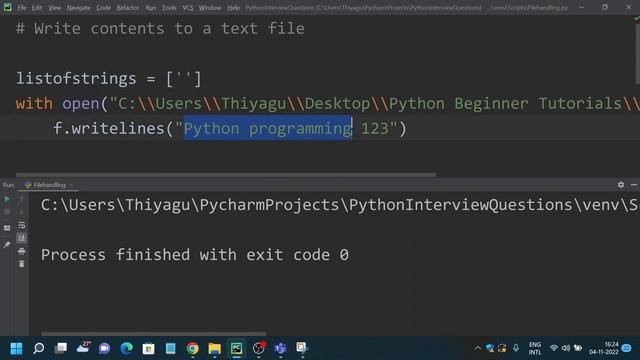Click Windows Security tray icon
Screen dimensions: 640x360
point(490,349)
